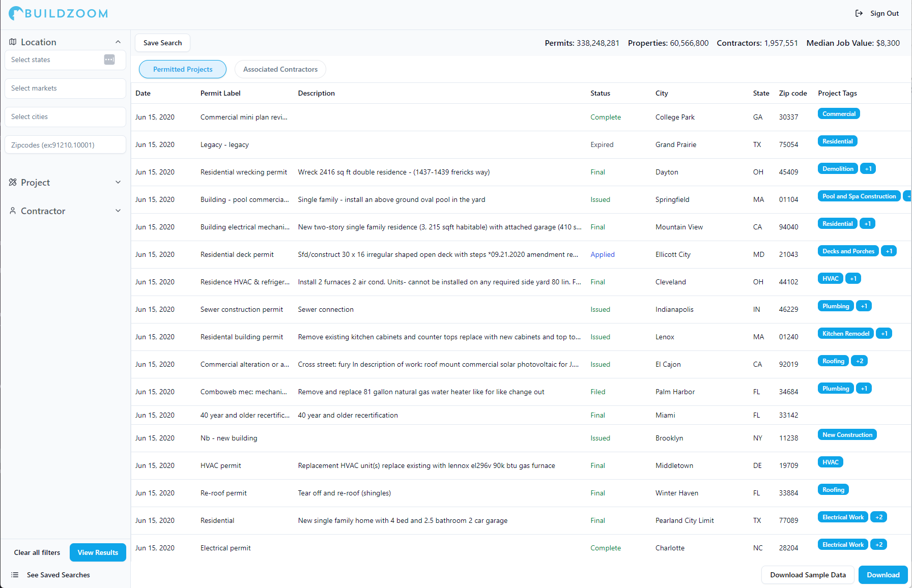This screenshot has height=588, width=912.
Task: Click the saved searches list icon
Action: (x=15, y=575)
